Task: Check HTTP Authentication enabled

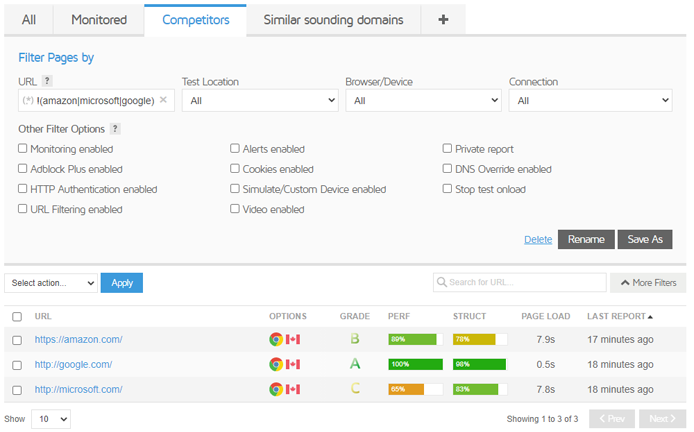Action: (23, 189)
